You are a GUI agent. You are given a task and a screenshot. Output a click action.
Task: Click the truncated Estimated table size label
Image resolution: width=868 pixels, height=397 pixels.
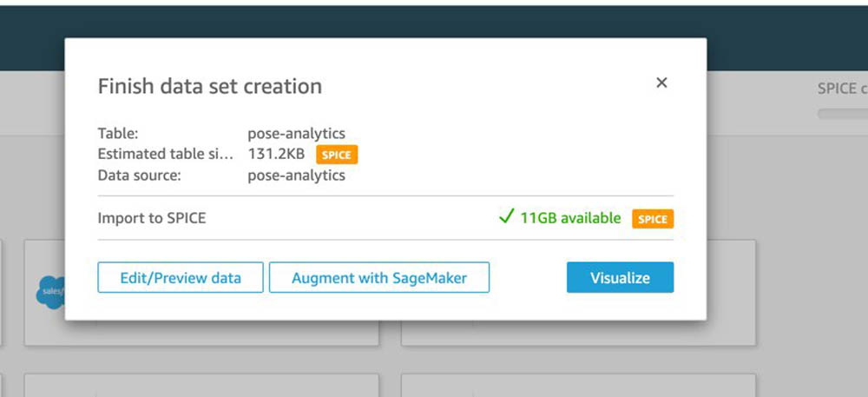(x=166, y=154)
